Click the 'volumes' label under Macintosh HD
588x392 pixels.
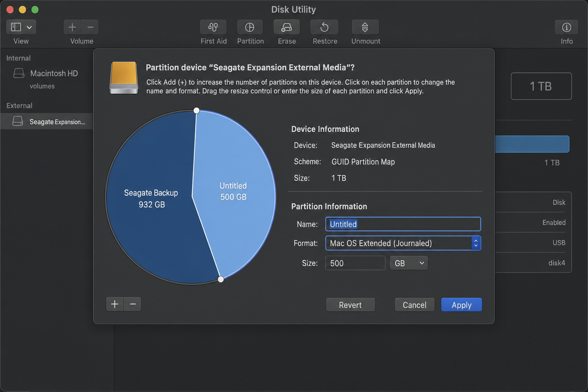(x=42, y=86)
